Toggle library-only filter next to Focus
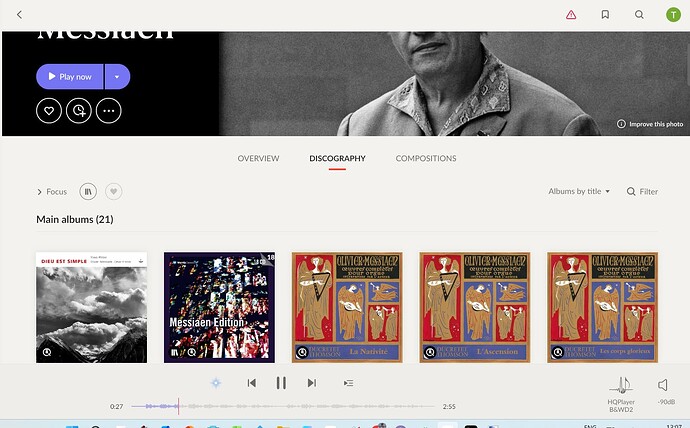Screen dimensions: 690x428 [88, 191]
